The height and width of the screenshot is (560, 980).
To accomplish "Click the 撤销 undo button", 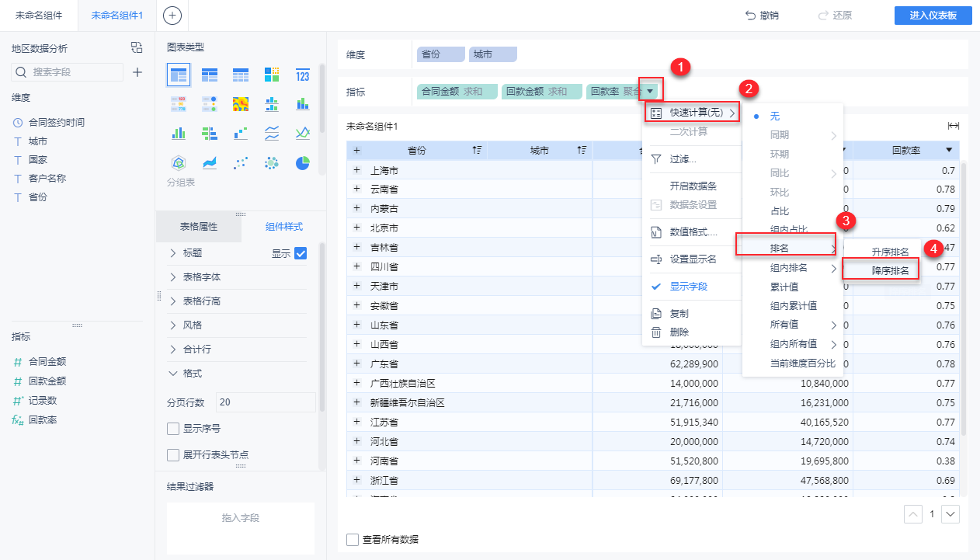I will pos(762,16).
